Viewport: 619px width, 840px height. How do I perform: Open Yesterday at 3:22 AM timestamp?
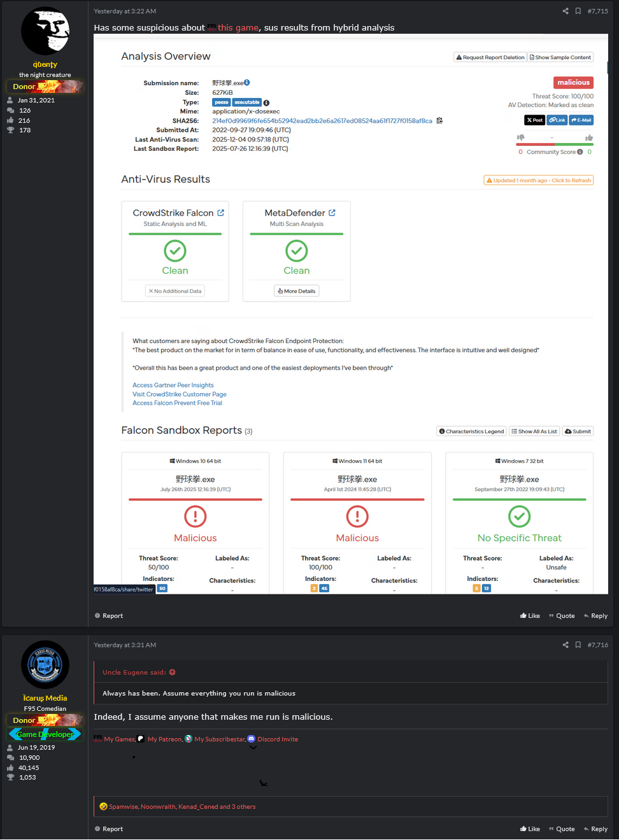coord(125,11)
